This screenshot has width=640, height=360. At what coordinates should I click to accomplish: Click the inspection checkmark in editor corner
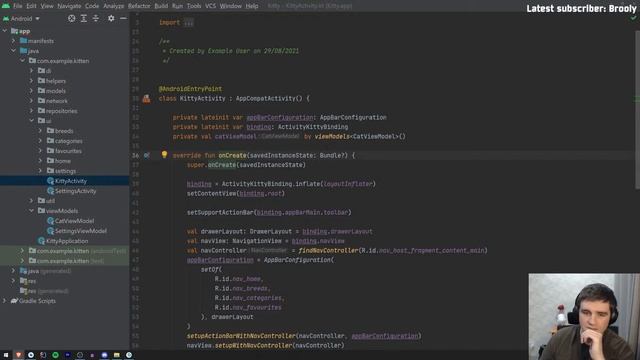633,18
